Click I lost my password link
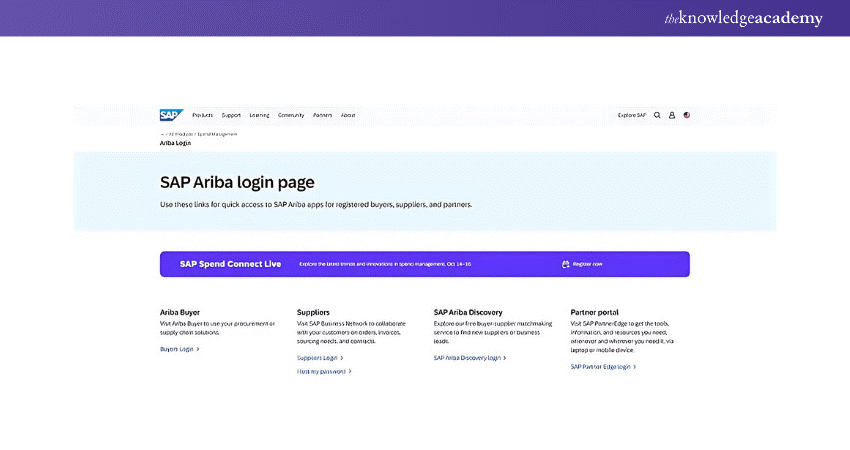Image resolution: width=850 pixels, height=450 pixels. [324, 371]
